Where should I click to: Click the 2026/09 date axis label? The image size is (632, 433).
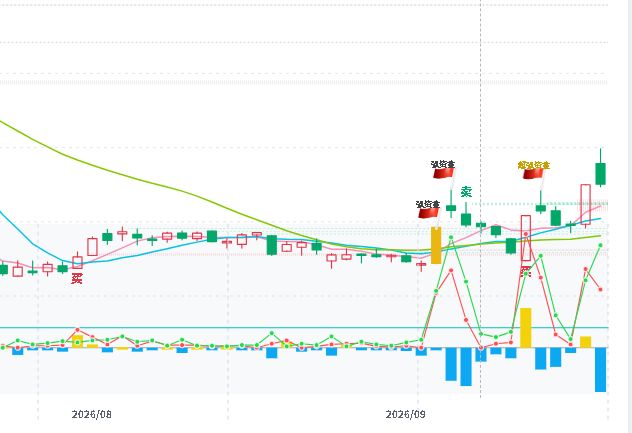pyautogui.click(x=405, y=414)
